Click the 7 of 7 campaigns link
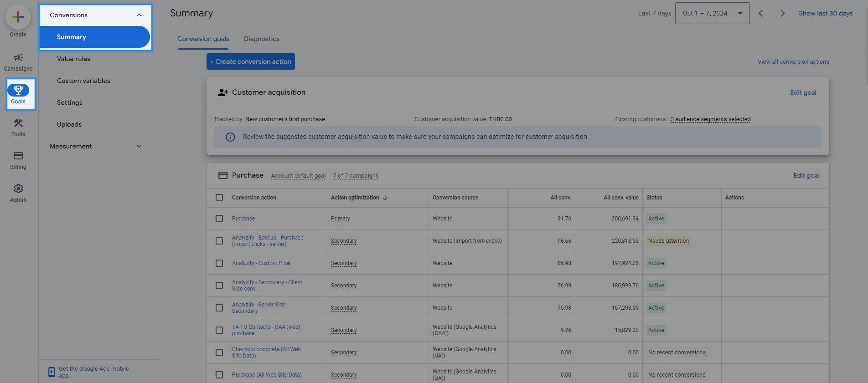The width and height of the screenshot is (868, 383). pos(356,176)
